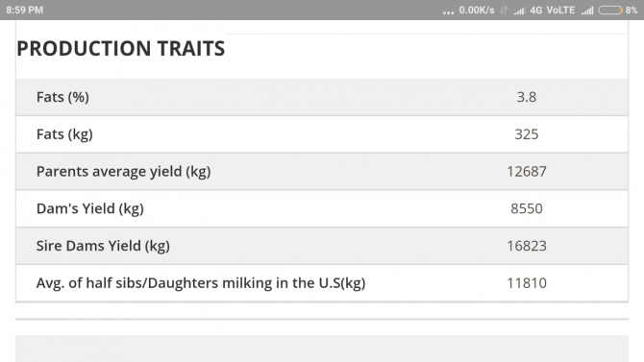This screenshot has height=362, width=644.
Task: Tap the 8% battery percentage text
Action: click(x=632, y=11)
